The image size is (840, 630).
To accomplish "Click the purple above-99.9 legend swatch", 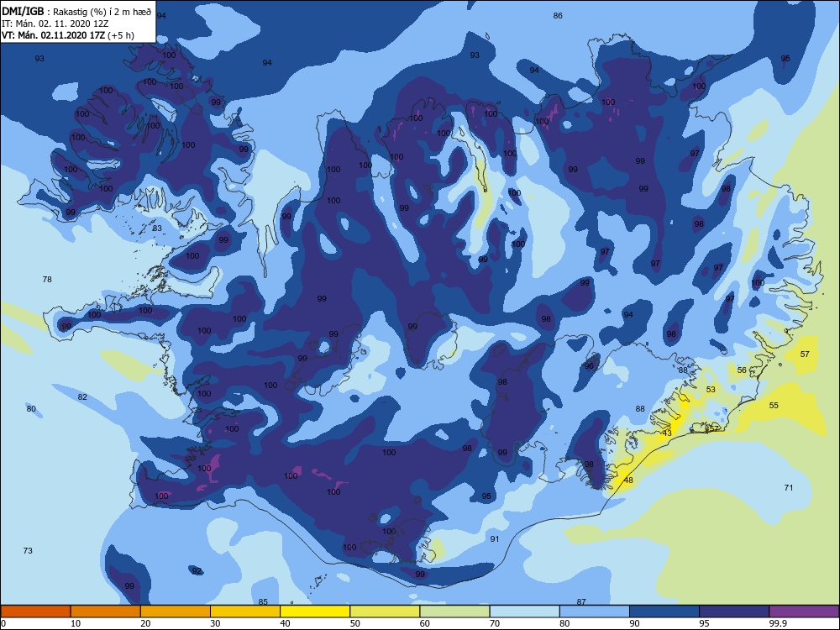I will coord(805,612).
